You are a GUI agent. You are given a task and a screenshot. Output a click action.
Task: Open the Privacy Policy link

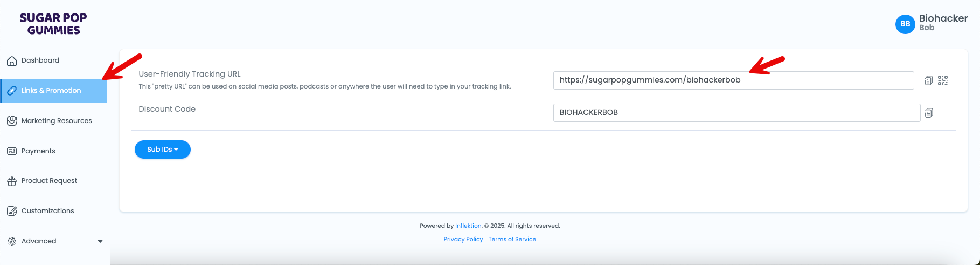coord(463,240)
